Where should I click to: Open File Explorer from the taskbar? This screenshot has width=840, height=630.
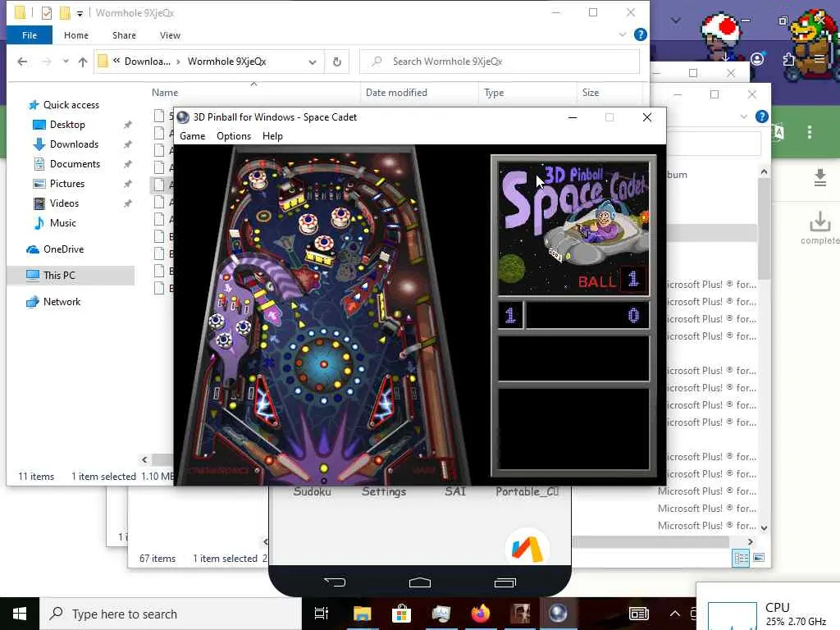(x=362, y=614)
